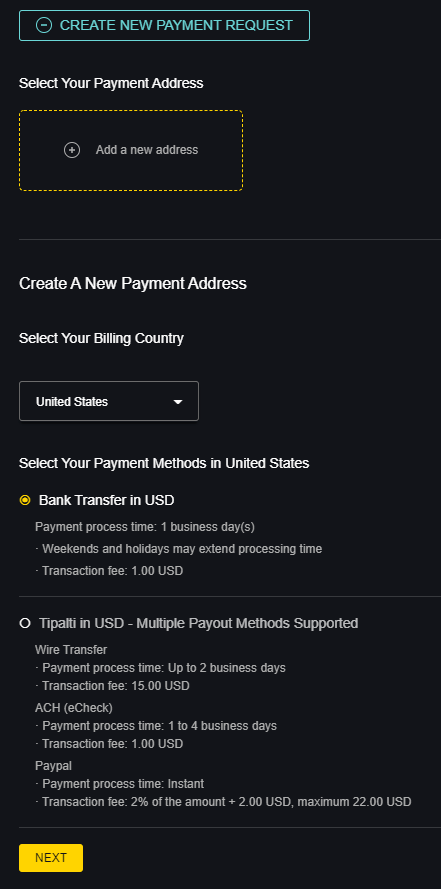
Task: Click the dropdown caret arrow beside United States
Action: pyautogui.click(x=178, y=402)
